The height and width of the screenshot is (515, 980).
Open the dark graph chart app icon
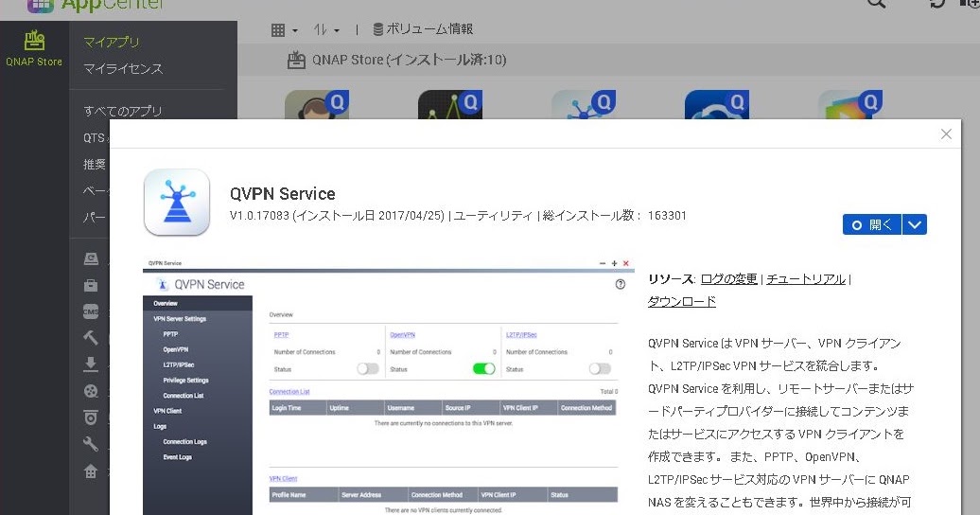pyautogui.click(x=450, y=104)
